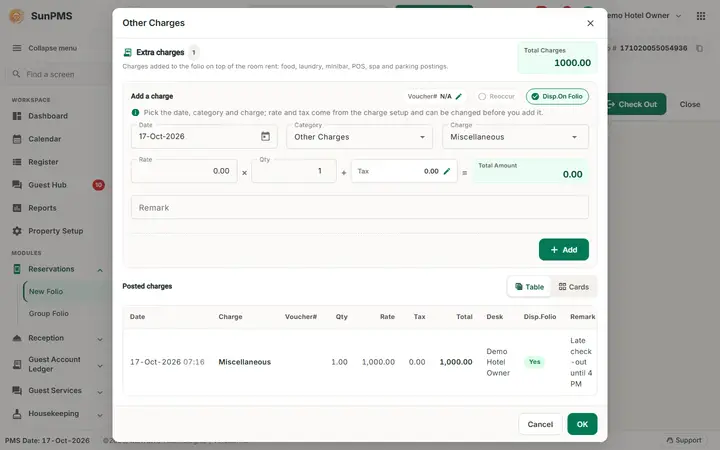
Task: Click into the Remark field
Action: (x=360, y=208)
